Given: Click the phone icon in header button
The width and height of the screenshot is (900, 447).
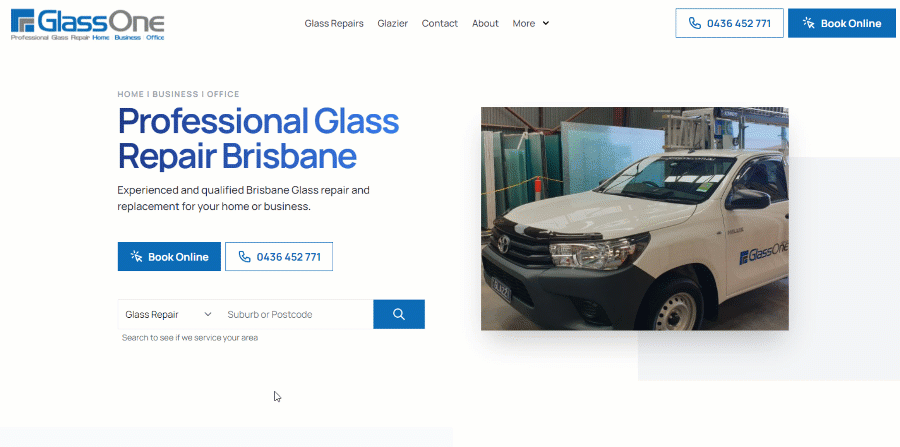Looking at the screenshot, I should [695, 24].
